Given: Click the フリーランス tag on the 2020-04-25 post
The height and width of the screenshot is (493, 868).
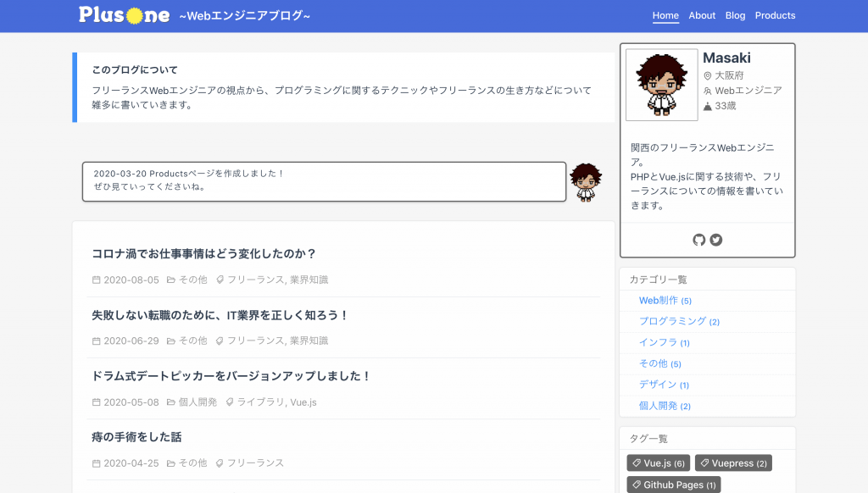Looking at the screenshot, I should pyautogui.click(x=255, y=463).
